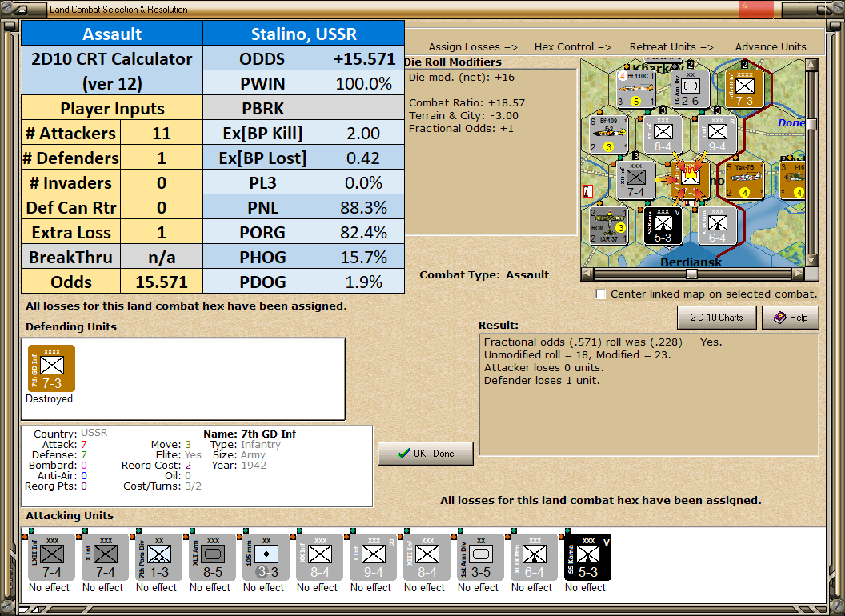The width and height of the screenshot is (845, 616).
Task: Click the PORG value 82.4%
Action: point(364,232)
